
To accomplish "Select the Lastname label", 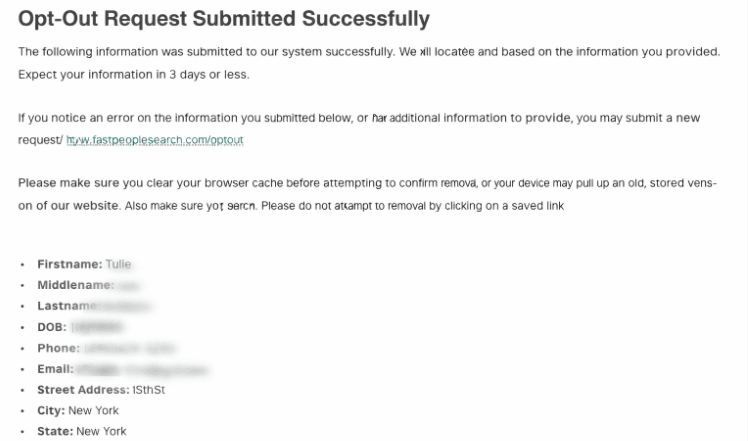I will click(x=70, y=306).
